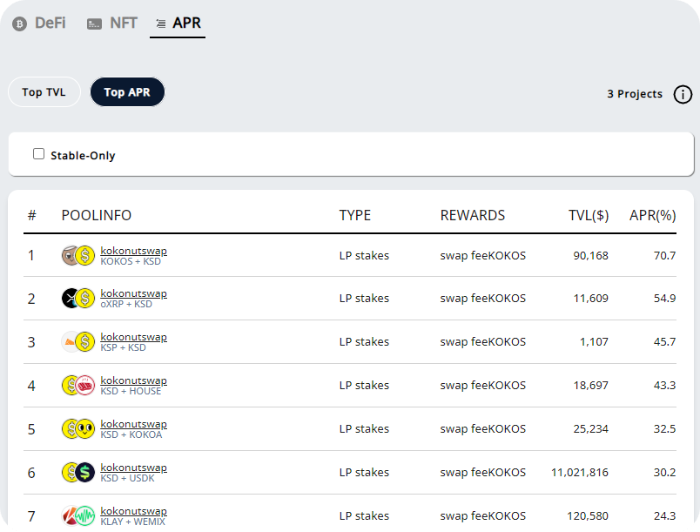Click TVL value 11,609
Viewport: 700px width, 532px height.
(x=591, y=298)
